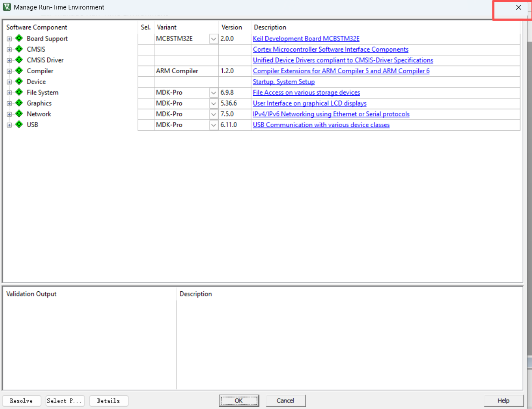This screenshot has width=532, height=409.
Task: Click the Network green diamond icon
Action: 19,114
